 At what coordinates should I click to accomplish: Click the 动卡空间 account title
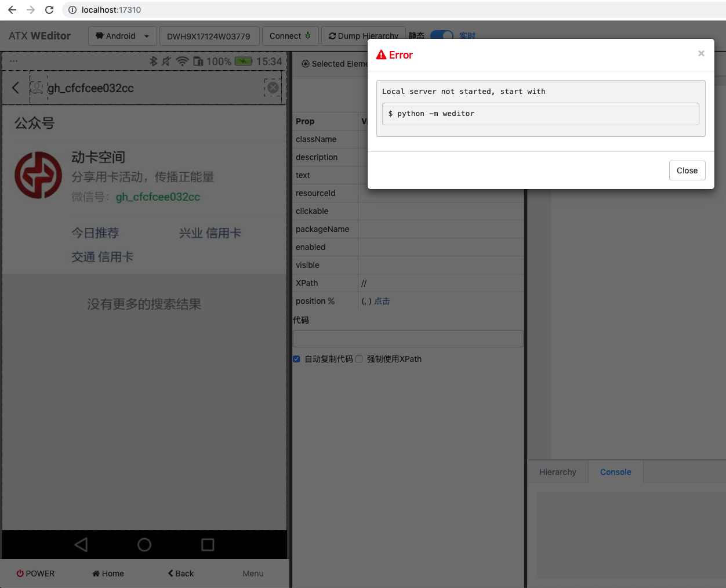pyautogui.click(x=99, y=157)
